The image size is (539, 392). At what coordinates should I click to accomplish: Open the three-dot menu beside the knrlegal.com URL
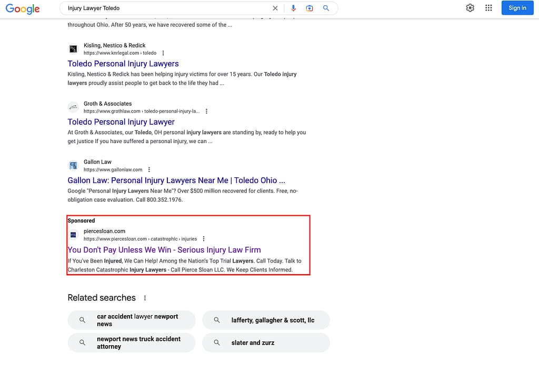pos(163,53)
